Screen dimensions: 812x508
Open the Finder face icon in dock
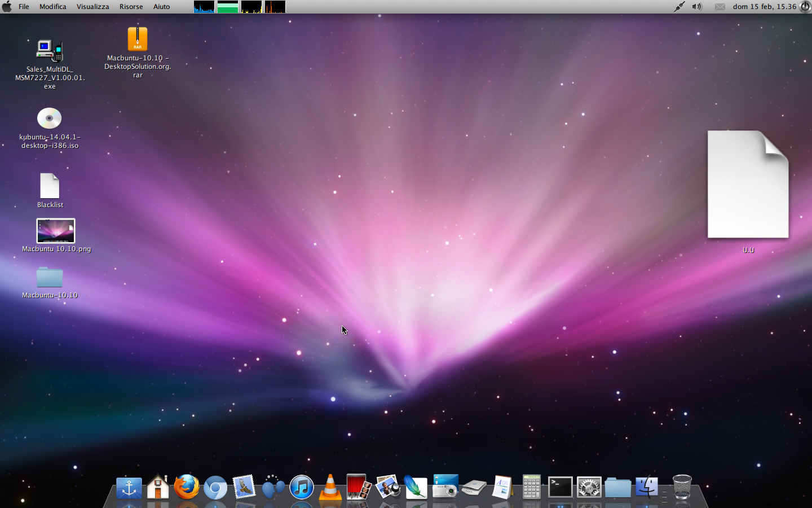[x=646, y=487]
